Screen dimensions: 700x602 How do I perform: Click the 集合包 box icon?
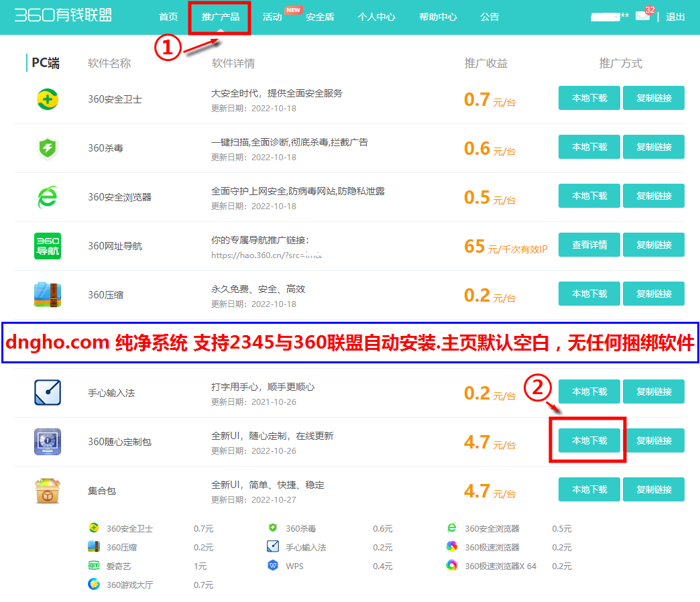(48, 491)
